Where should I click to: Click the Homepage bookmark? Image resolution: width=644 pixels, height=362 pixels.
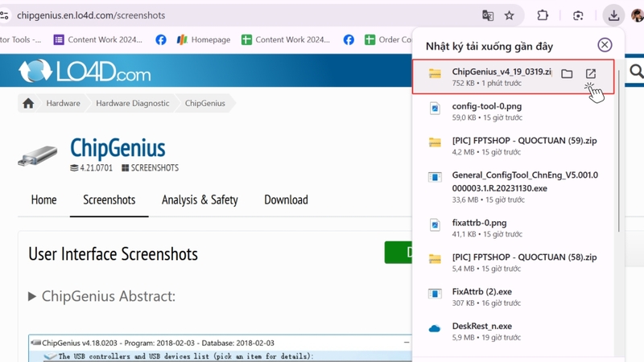point(204,39)
